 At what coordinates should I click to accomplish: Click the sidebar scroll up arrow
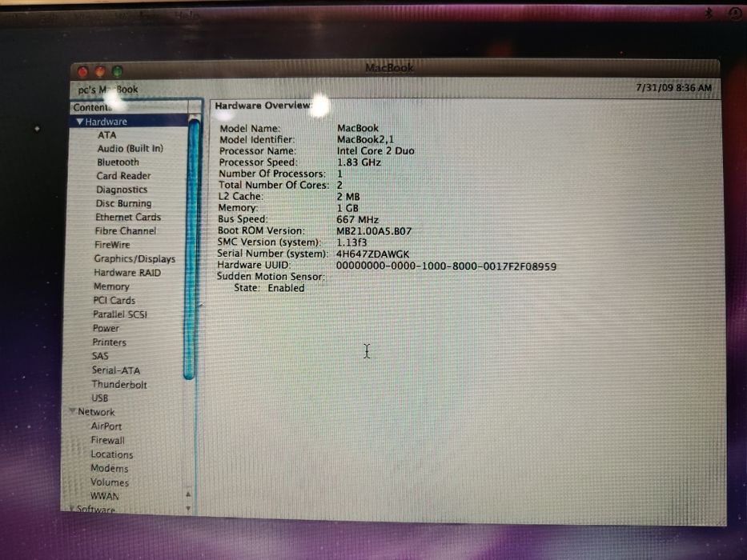[188, 495]
